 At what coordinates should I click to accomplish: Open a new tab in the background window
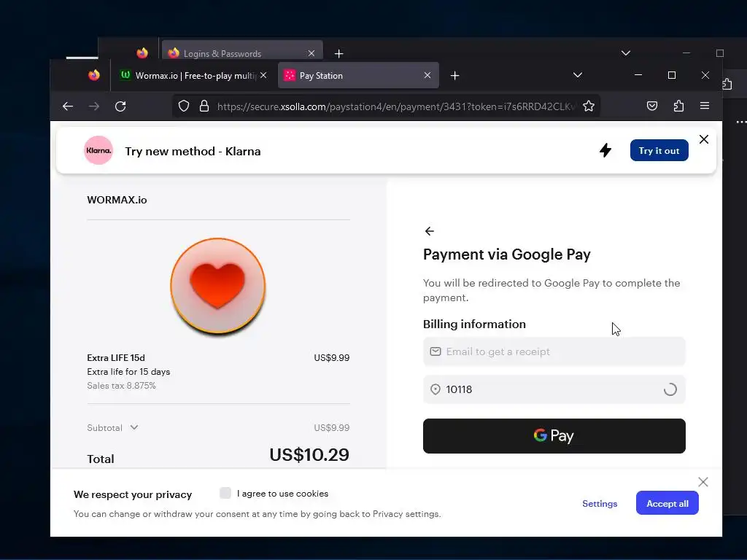pyautogui.click(x=338, y=54)
